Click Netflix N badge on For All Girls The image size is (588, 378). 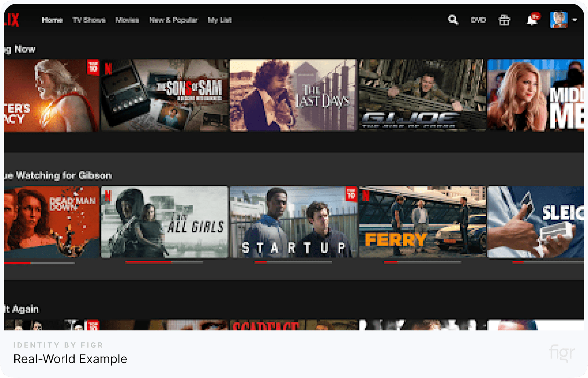coord(108,195)
